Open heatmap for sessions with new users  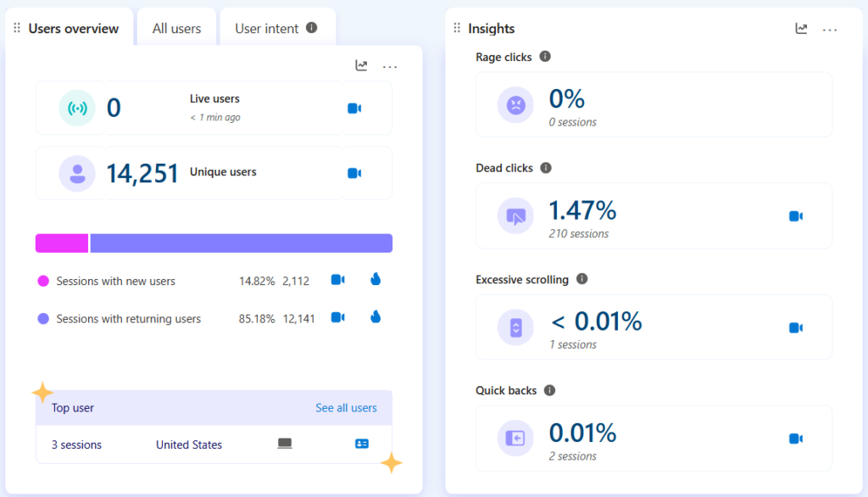click(376, 280)
